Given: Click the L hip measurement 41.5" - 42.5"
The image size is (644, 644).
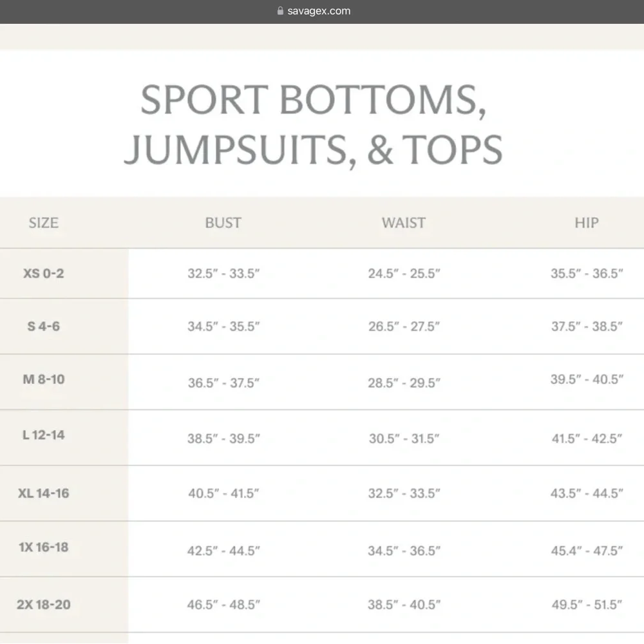Looking at the screenshot, I should point(587,439).
